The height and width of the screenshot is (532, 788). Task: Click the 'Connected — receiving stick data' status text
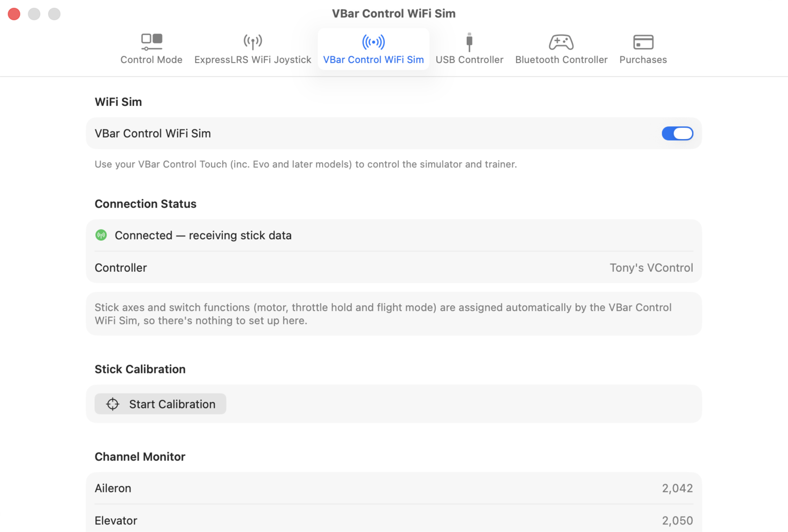click(x=203, y=235)
